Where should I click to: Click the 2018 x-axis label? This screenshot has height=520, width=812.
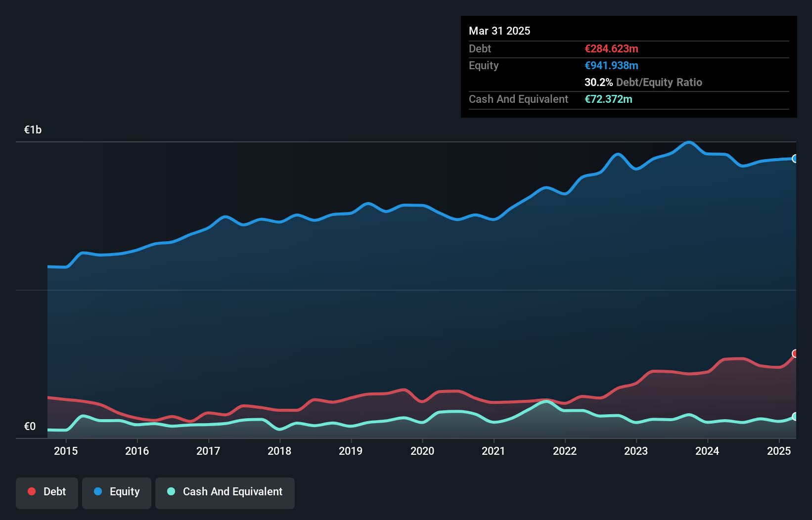point(279,451)
